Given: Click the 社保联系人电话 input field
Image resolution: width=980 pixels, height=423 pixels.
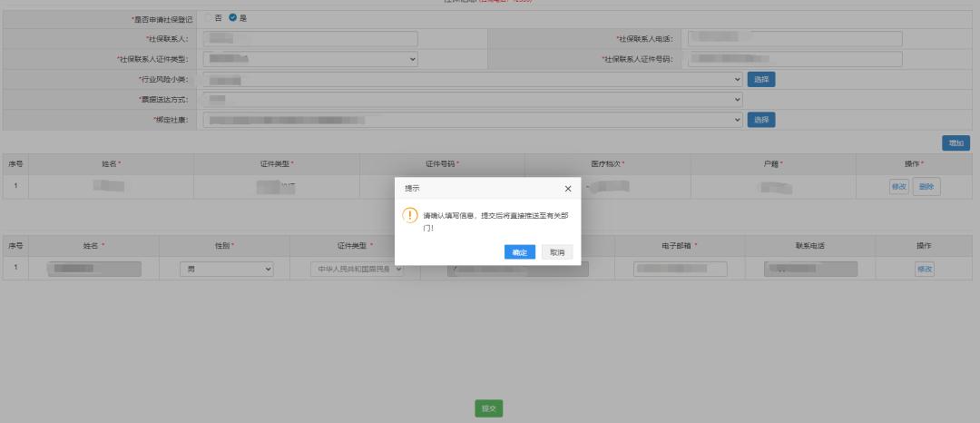Looking at the screenshot, I should pos(794,39).
